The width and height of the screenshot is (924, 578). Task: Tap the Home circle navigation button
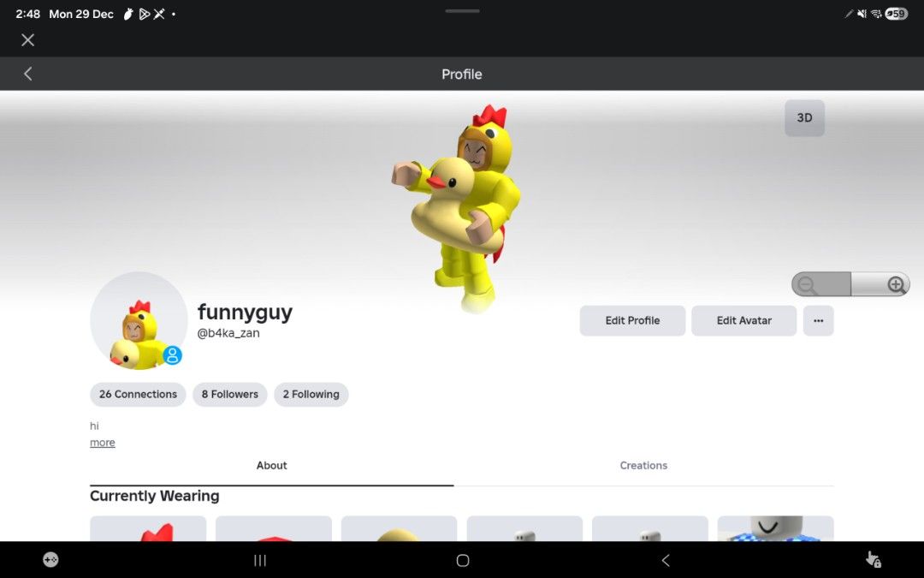[x=462, y=560]
